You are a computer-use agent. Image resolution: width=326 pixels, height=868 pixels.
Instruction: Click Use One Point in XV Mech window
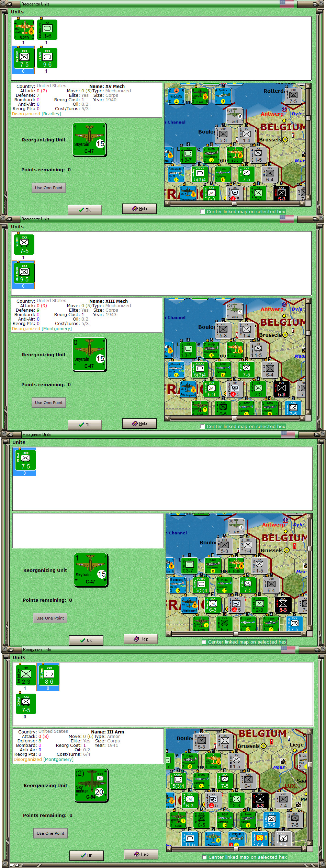pyautogui.click(x=49, y=188)
